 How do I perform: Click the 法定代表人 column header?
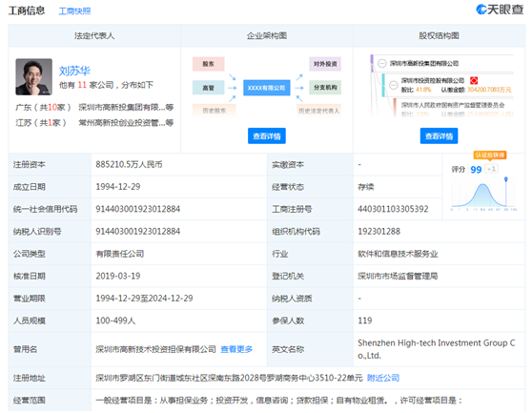94,35
